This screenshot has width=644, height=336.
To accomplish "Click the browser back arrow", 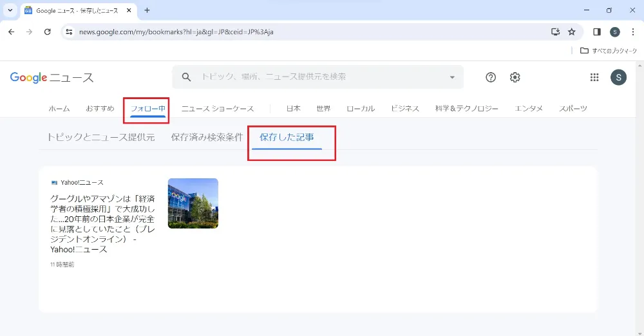I will [x=11, y=32].
